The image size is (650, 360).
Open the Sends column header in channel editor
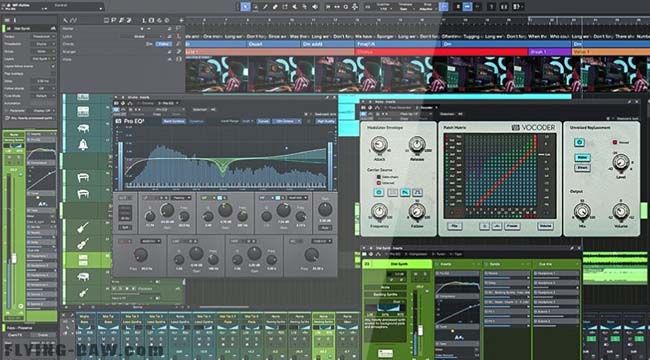(507, 264)
